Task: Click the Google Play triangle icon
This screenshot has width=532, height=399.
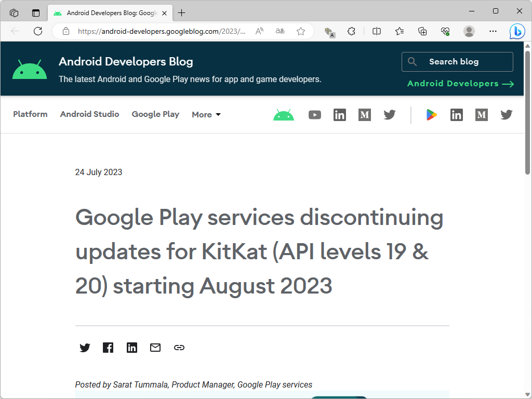Action: coord(431,115)
